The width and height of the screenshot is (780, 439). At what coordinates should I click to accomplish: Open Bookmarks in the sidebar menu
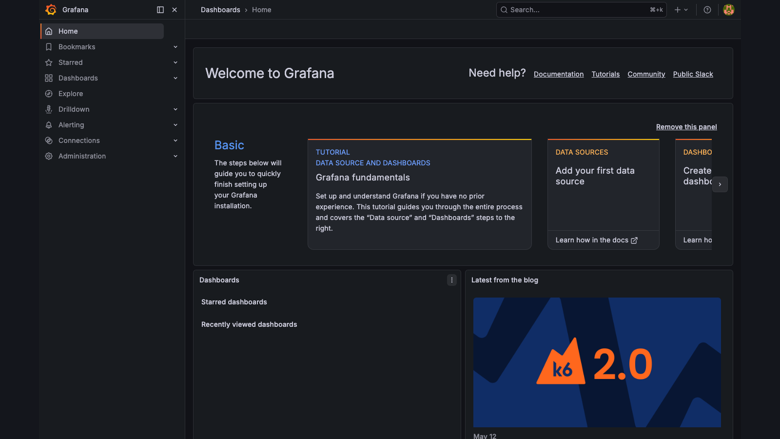pyautogui.click(x=77, y=47)
